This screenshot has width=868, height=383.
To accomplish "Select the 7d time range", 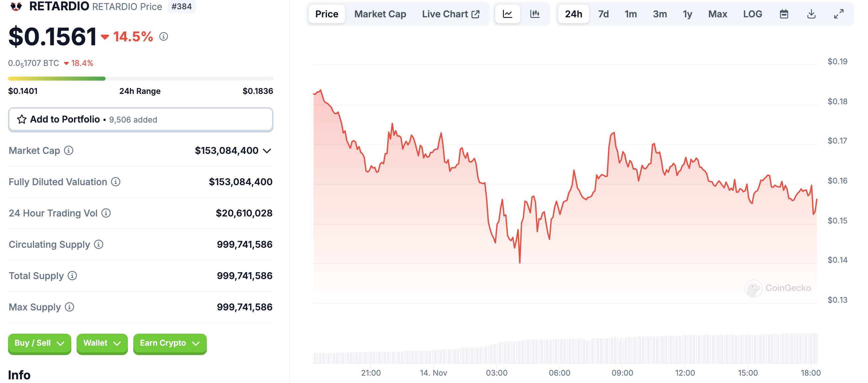I will coord(603,14).
